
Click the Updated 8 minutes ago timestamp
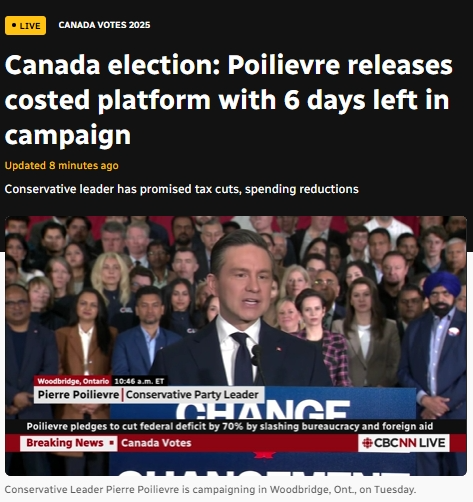[x=62, y=166]
